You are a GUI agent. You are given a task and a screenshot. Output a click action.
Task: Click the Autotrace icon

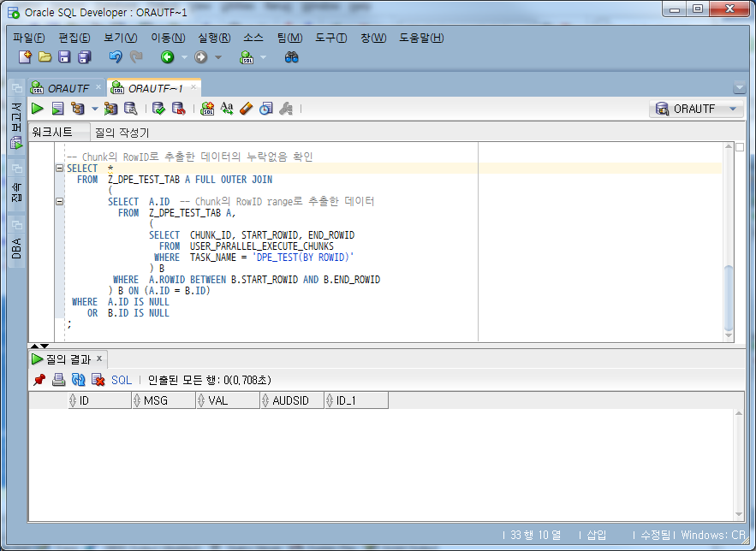[111, 109]
